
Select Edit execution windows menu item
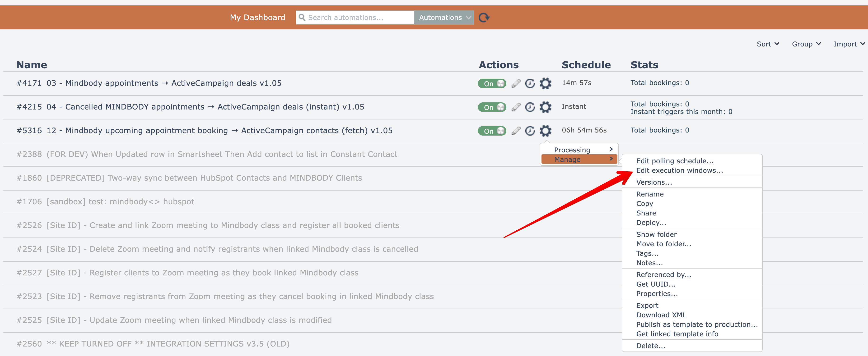click(679, 171)
